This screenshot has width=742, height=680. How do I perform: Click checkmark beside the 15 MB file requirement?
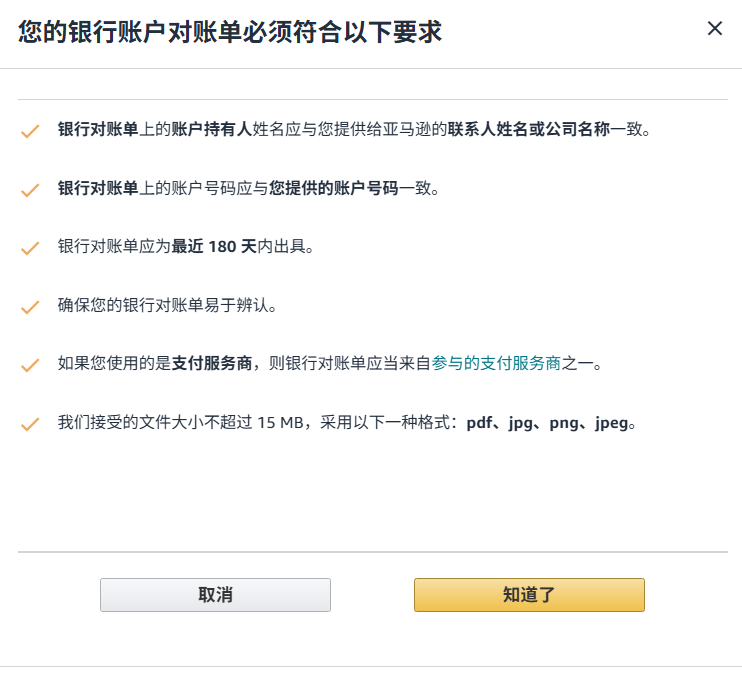[x=30, y=424]
